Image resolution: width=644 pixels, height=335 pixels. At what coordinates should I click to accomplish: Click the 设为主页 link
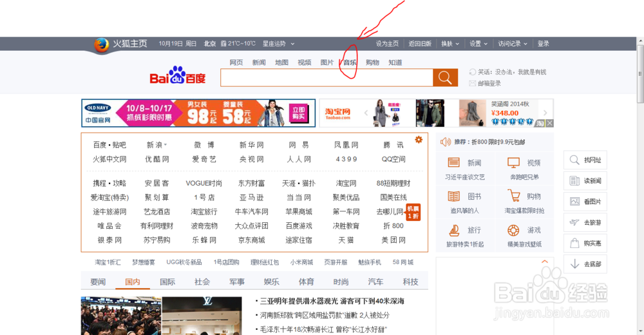pos(387,44)
